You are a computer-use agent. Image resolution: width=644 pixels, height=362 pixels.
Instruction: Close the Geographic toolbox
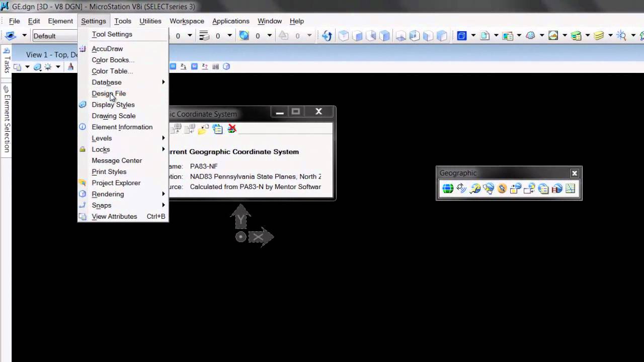click(x=574, y=173)
